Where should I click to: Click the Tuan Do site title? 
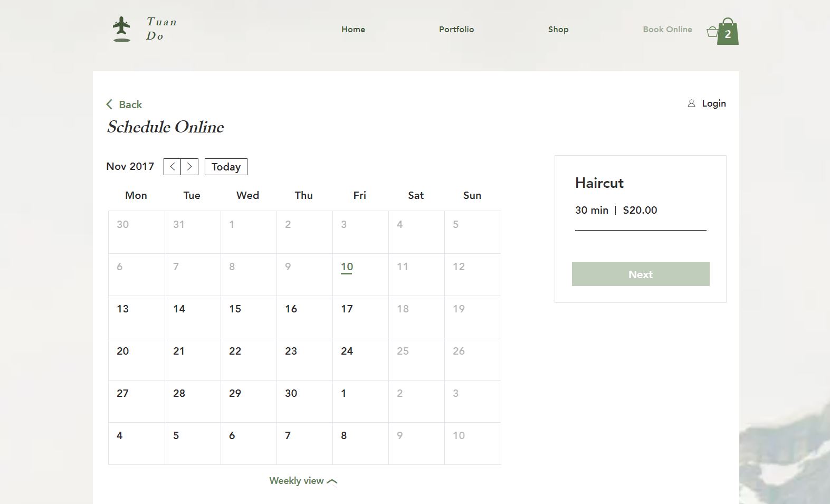click(161, 29)
